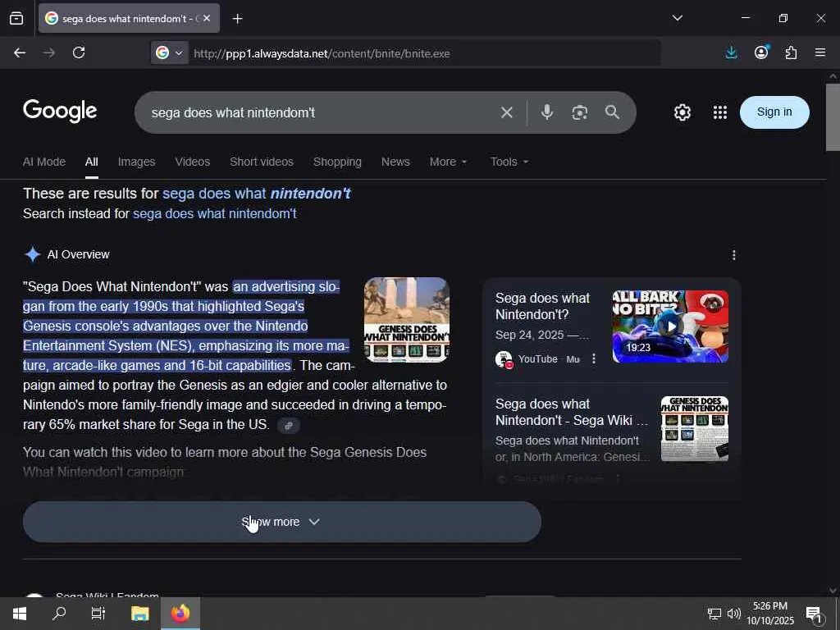Click the page vertical scrollbar thumb
This screenshot has height=630, width=840.
833,117
